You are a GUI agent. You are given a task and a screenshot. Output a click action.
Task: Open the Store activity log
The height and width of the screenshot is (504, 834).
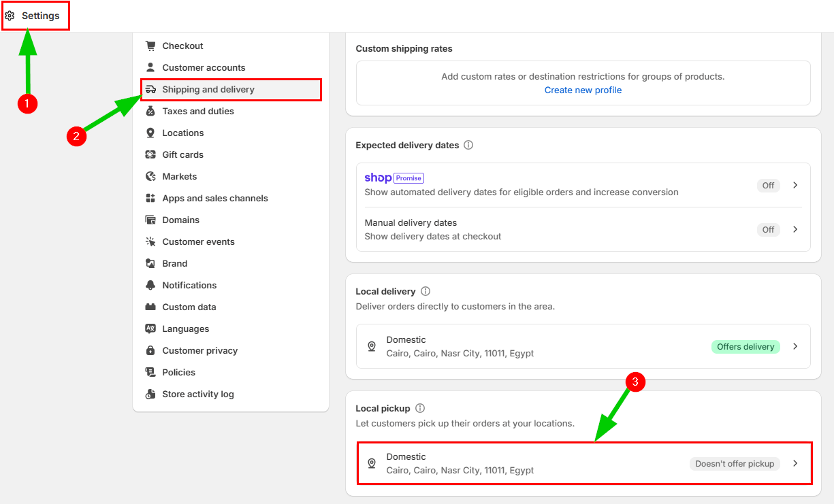(x=197, y=394)
